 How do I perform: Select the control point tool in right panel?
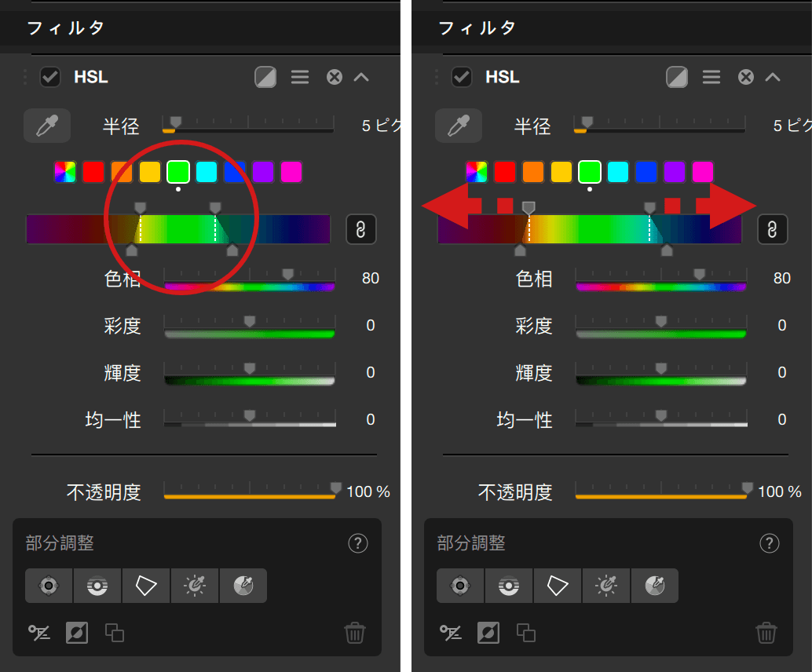click(460, 586)
